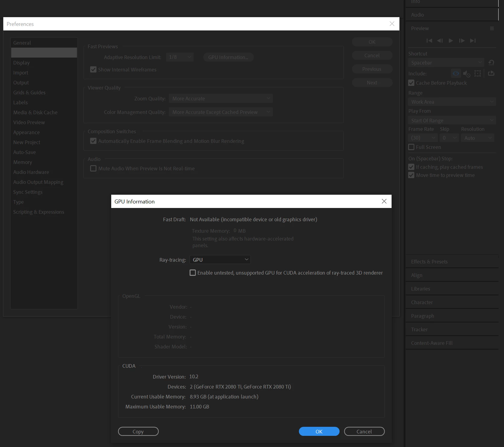
Task: Close the Preferences window
Action: click(392, 24)
